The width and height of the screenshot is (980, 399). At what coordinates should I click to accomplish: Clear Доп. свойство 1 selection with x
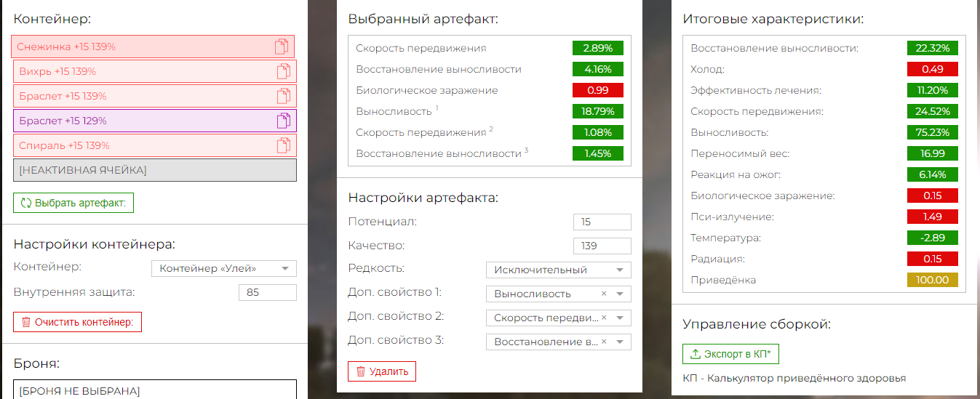(604, 294)
